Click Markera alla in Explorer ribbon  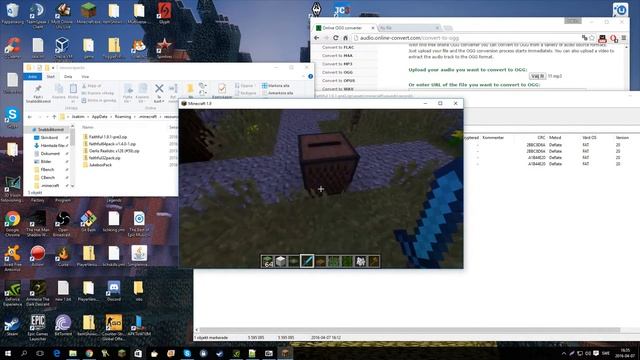(x=276, y=86)
